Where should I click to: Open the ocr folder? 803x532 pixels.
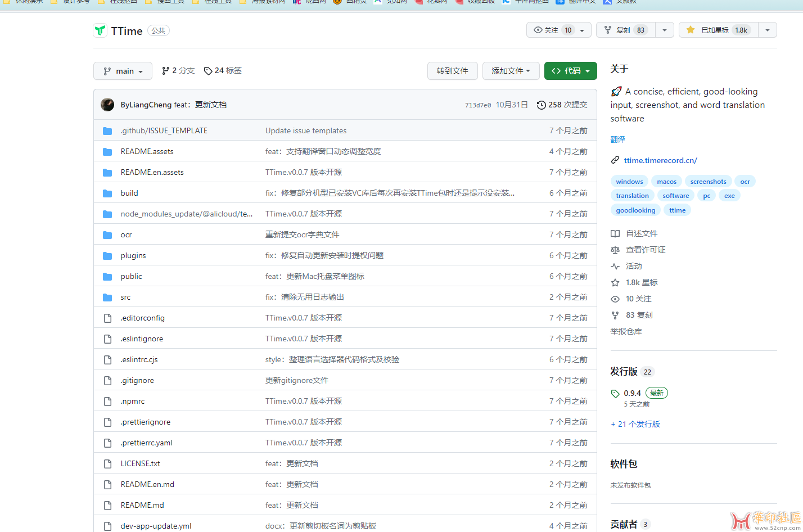(x=126, y=235)
